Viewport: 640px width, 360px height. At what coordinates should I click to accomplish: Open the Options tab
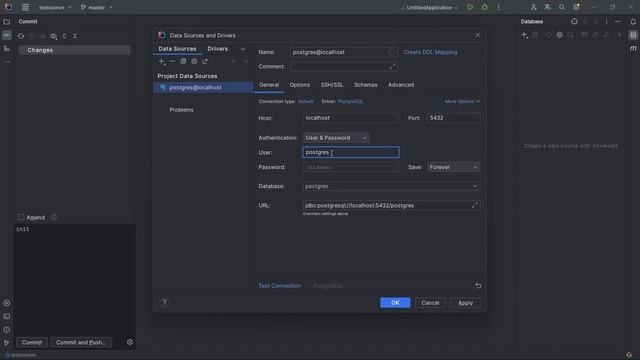click(300, 85)
